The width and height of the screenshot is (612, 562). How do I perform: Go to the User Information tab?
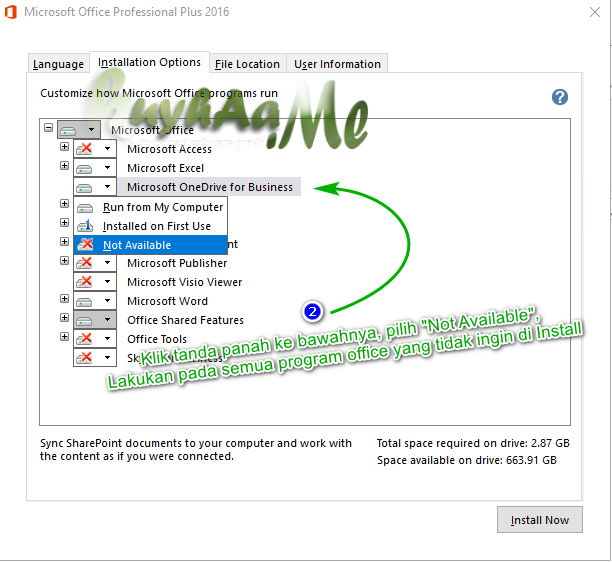(x=337, y=64)
